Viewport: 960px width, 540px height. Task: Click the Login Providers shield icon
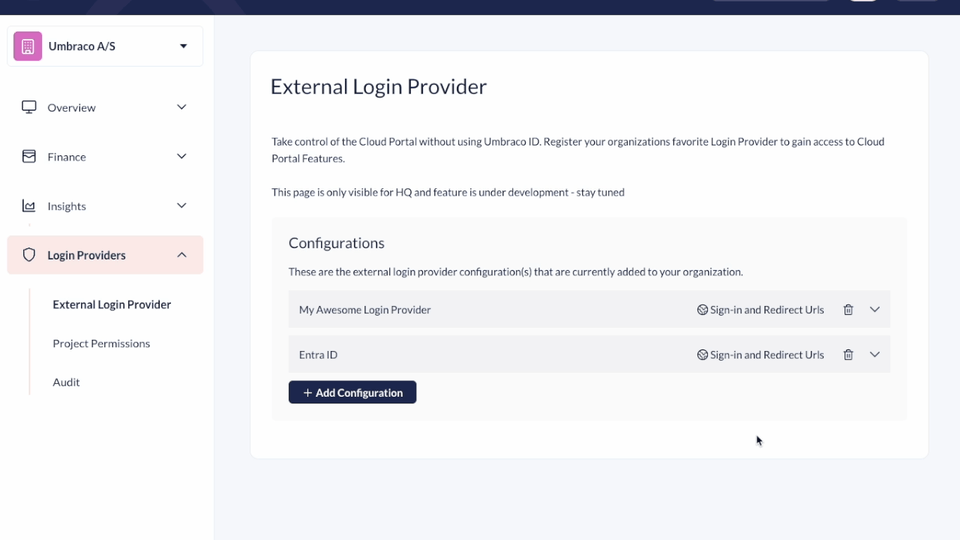[29, 255]
